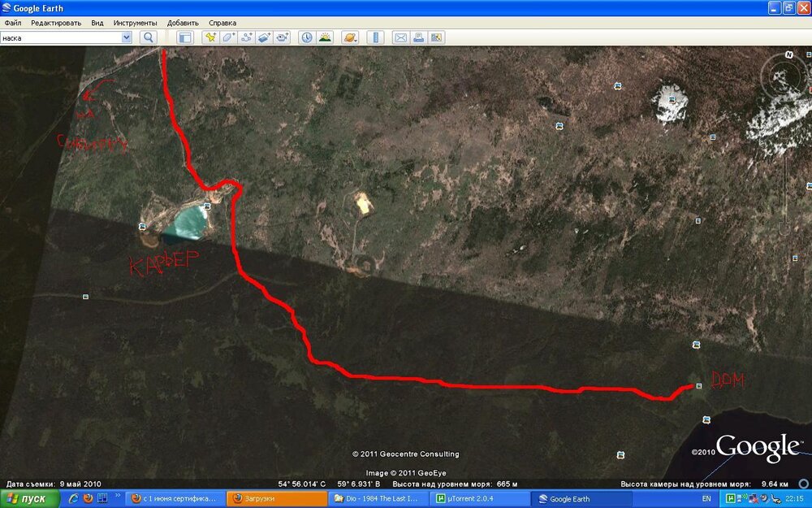Select the Add Path tool

click(x=246, y=37)
